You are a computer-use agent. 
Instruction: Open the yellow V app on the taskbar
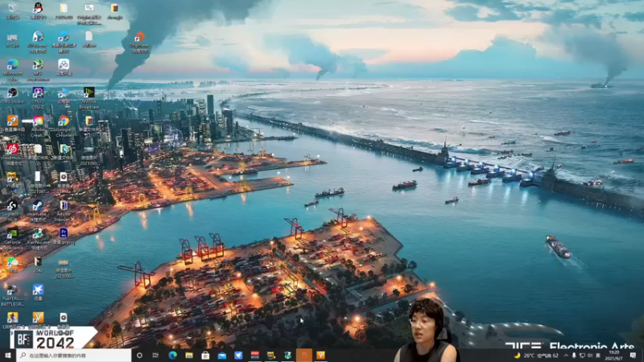click(x=320, y=355)
